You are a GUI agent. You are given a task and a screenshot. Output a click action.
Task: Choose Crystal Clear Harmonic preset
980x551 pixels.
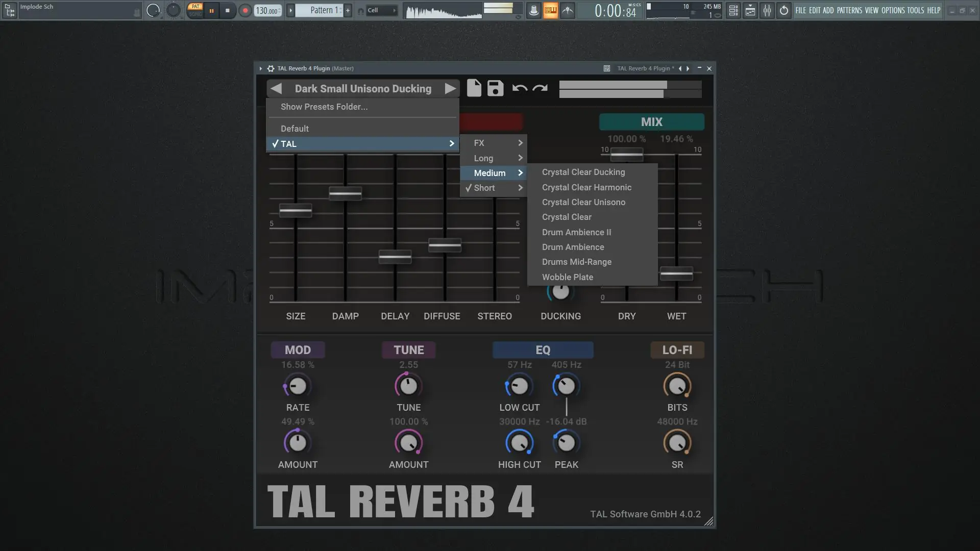pos(586,187)
